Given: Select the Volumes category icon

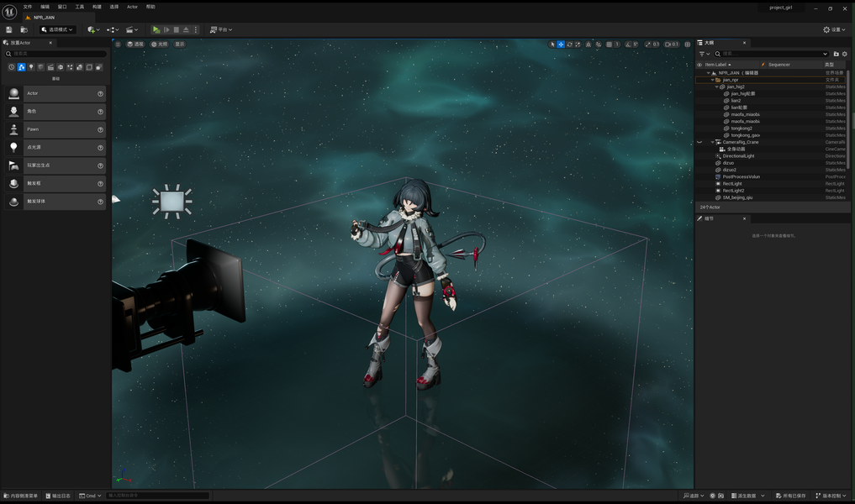Looking at the screenshot, I should click(x=89, y=67).
